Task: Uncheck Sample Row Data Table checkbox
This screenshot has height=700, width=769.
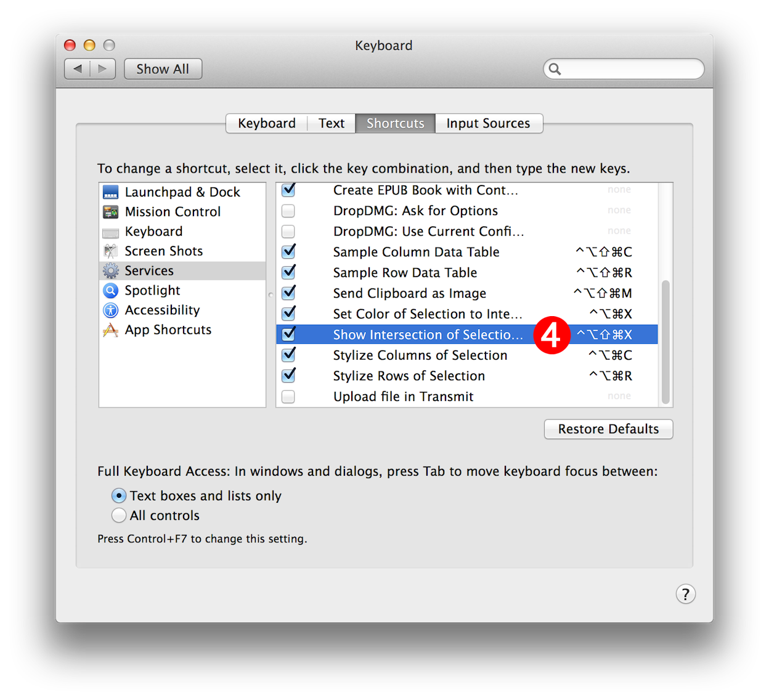Action: (288, 272)
